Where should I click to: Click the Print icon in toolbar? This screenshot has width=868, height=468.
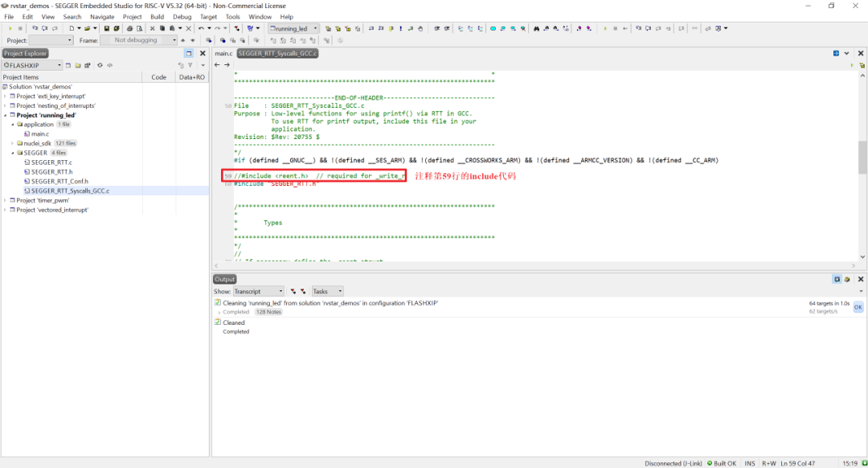click(129, 28)
